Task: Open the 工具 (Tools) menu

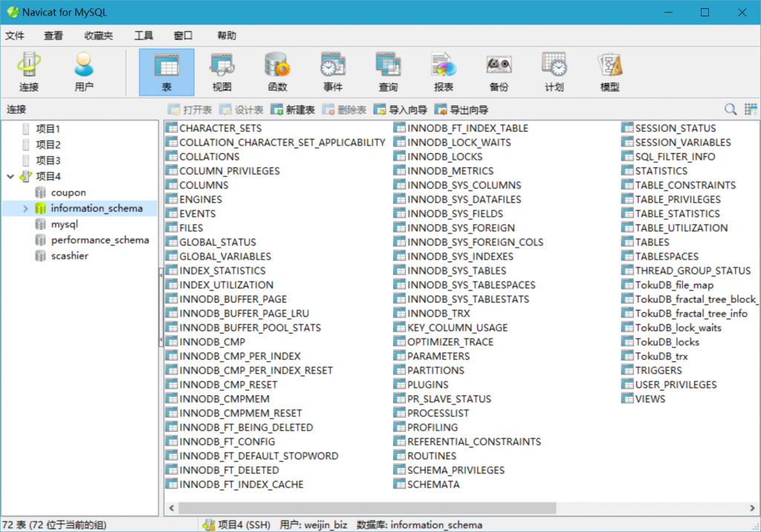Action: click(143, 36)
